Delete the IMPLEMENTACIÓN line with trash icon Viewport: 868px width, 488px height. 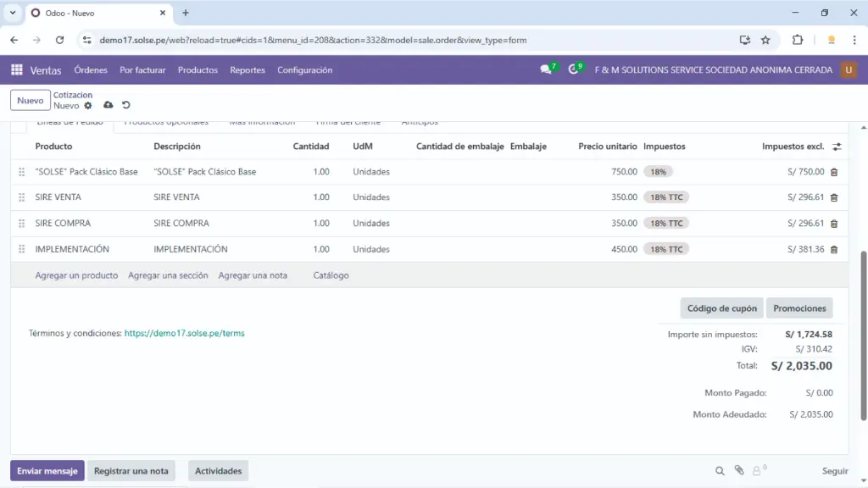[834, 250]
